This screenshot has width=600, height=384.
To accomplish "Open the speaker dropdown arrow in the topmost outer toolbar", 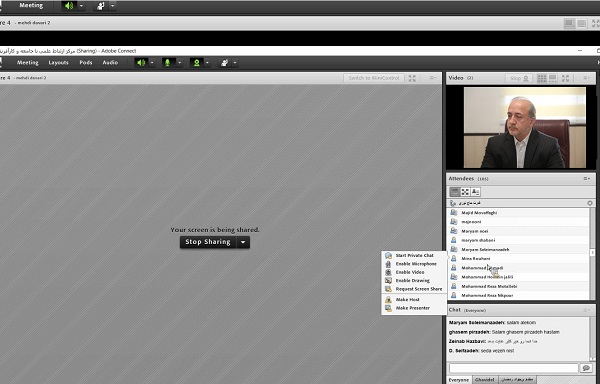I will [81, 6].
